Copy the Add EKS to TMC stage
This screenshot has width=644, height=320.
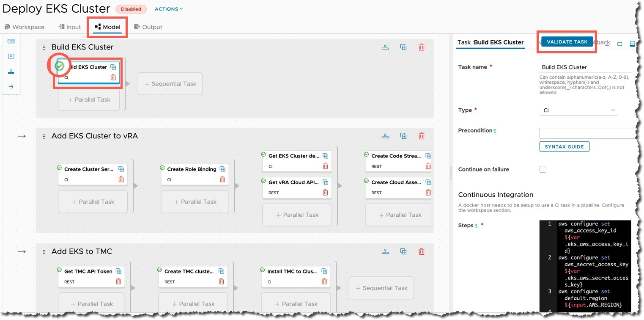[x=403, y=251]
